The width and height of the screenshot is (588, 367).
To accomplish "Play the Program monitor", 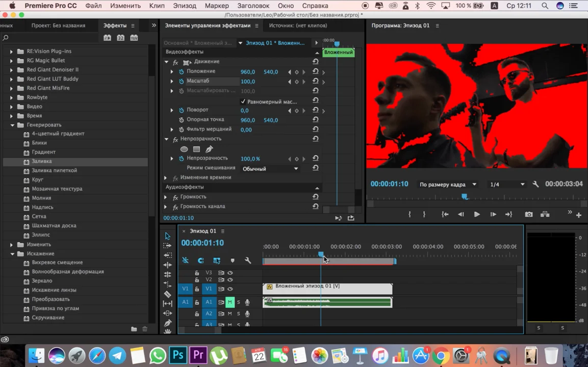I will (x=477, y=215).
